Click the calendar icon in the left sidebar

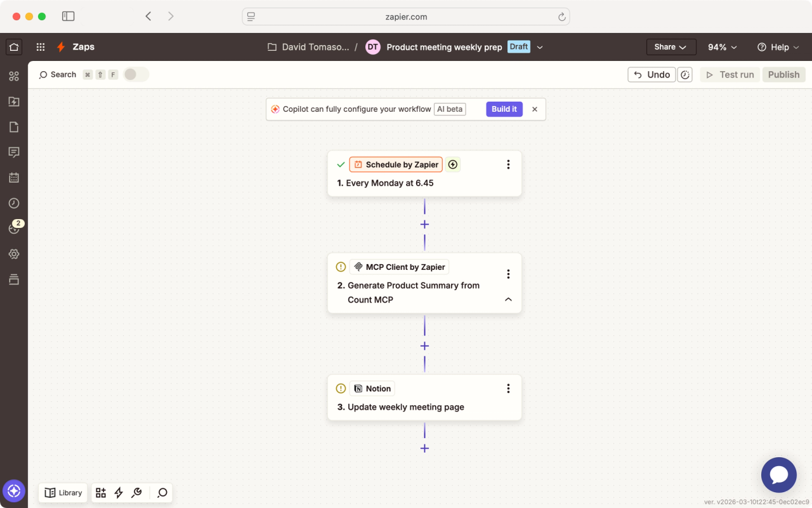(14, 177)
